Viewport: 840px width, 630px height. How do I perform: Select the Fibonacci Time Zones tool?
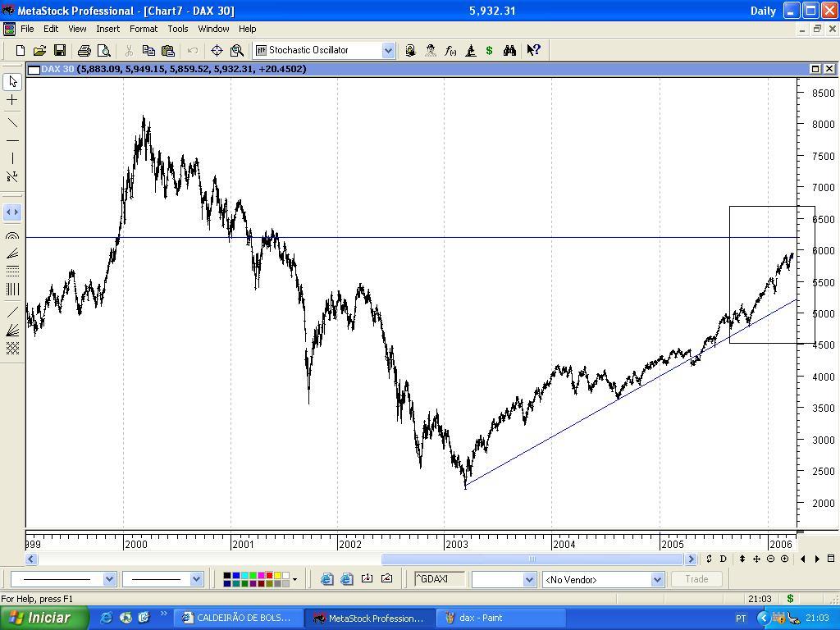(12, 290)
